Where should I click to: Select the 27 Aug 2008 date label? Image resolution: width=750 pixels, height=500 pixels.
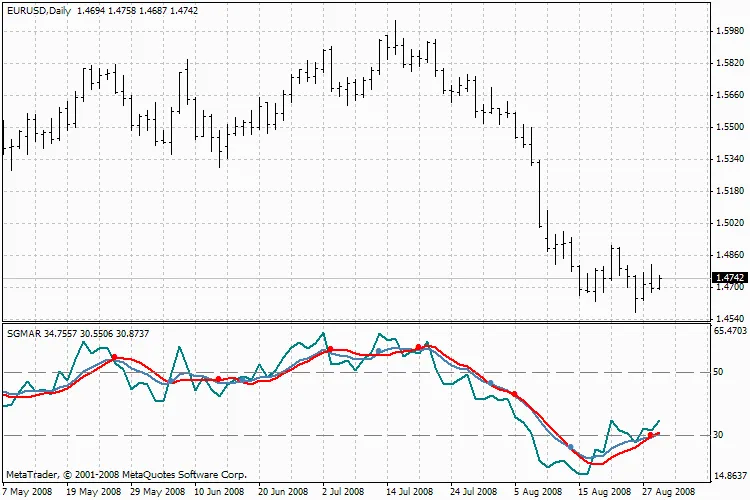[x=668, y=492]
